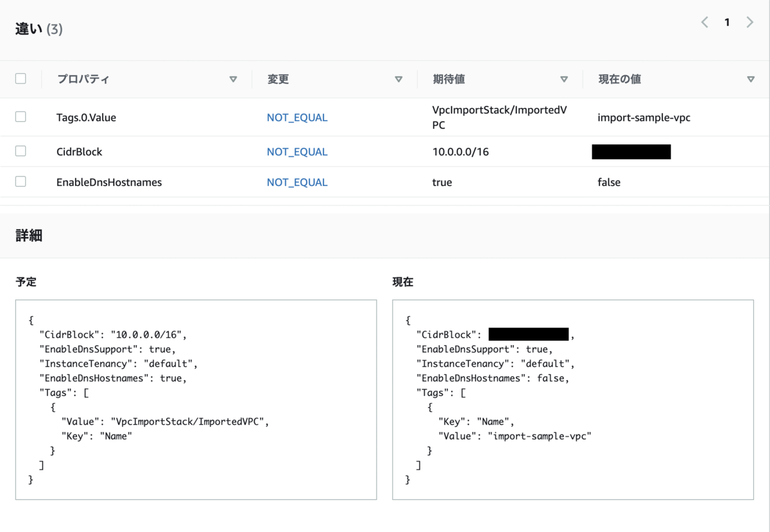Enable the EnableDnsHostnames row checkbox

[x=21, y=182]
